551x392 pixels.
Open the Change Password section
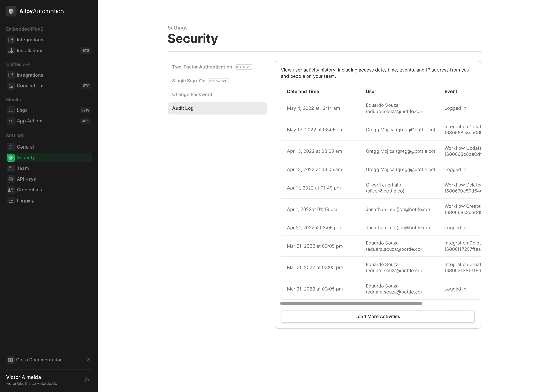pos(192,94)
